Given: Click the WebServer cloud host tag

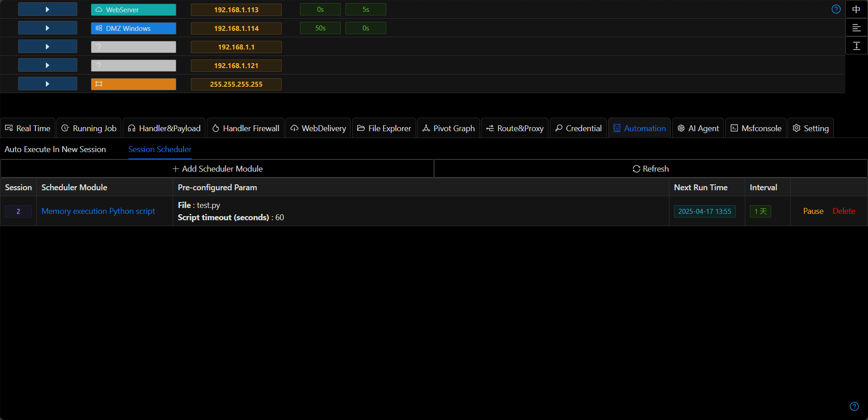Looking at the screenshot, I should pos(133,10).
